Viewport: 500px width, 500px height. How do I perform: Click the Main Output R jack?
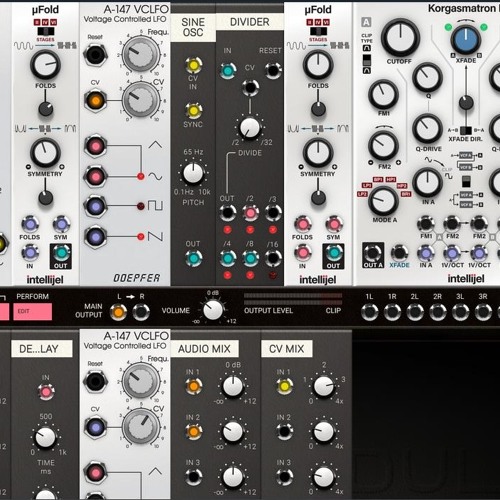coord(141,312)
